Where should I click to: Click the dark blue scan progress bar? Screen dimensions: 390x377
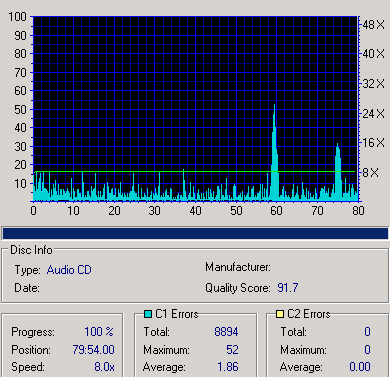[x=195, y=234]
